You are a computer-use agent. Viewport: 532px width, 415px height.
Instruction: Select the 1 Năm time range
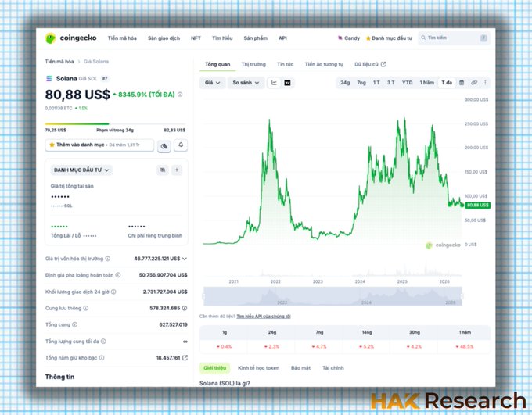(427, 83)
